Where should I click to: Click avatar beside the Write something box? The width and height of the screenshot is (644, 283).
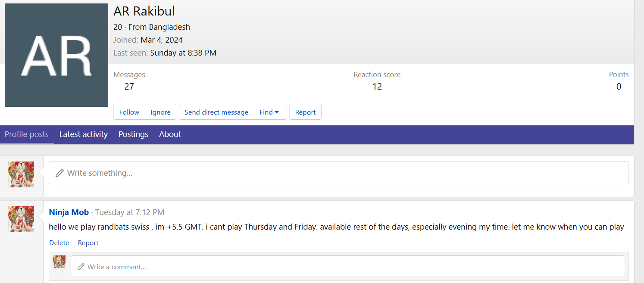tap(21, 174)
